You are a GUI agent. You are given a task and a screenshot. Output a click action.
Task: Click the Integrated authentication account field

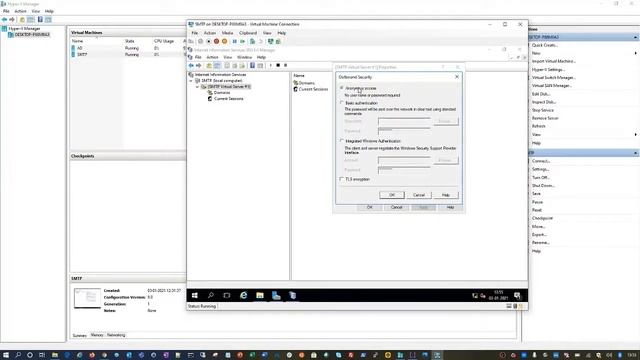404,160
